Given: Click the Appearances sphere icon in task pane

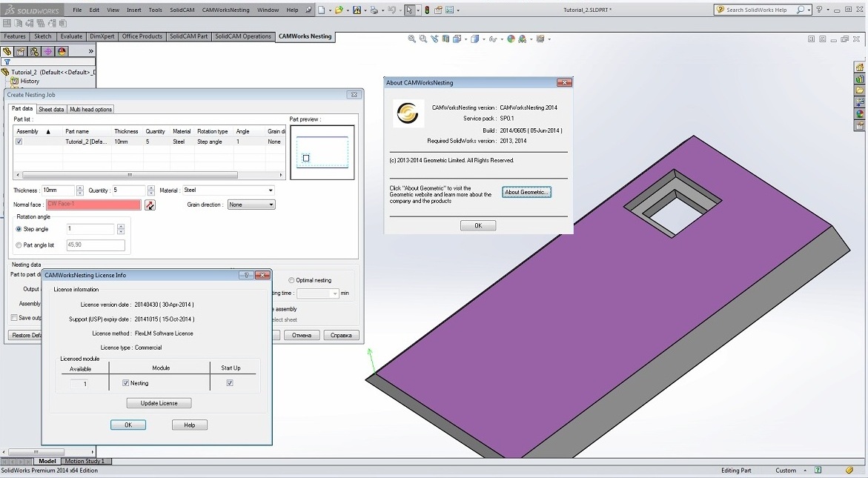Looking at the screenshot, I should (x=860, y=113).
